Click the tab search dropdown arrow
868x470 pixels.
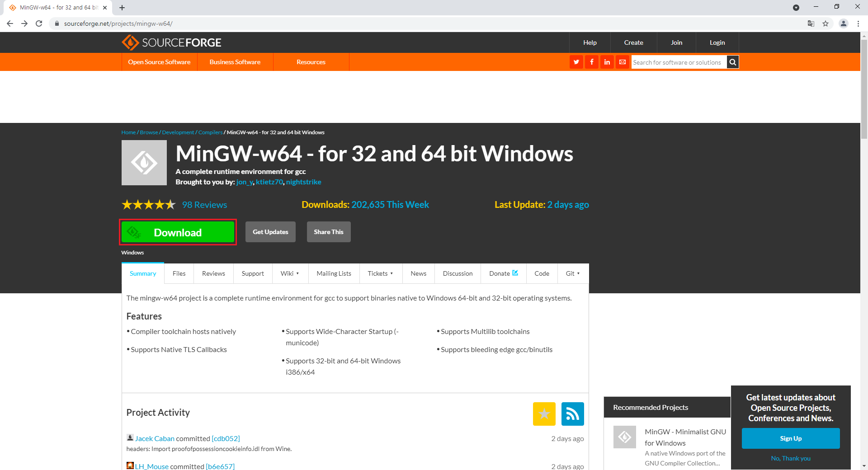pos(796,8)
